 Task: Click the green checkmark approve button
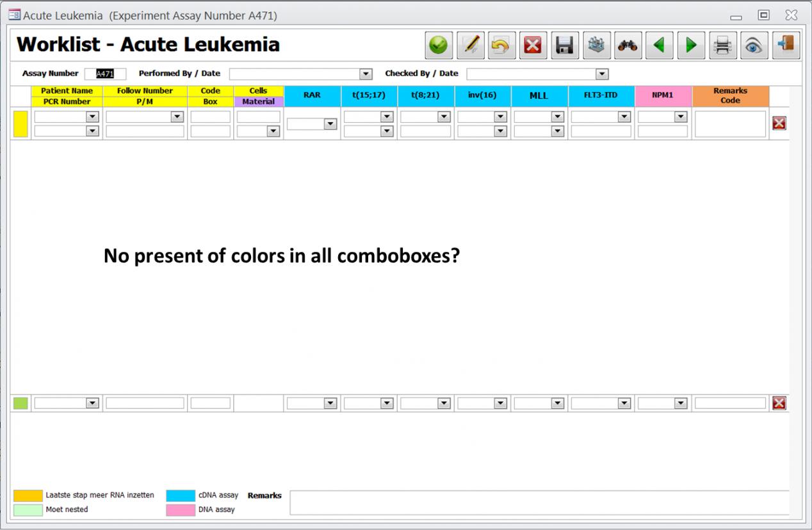tap(439, 45)
